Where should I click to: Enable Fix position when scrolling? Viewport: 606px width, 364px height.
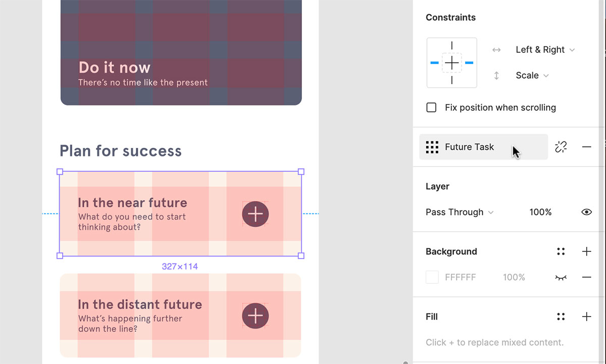pyautogui.click(x=431, y=107)
